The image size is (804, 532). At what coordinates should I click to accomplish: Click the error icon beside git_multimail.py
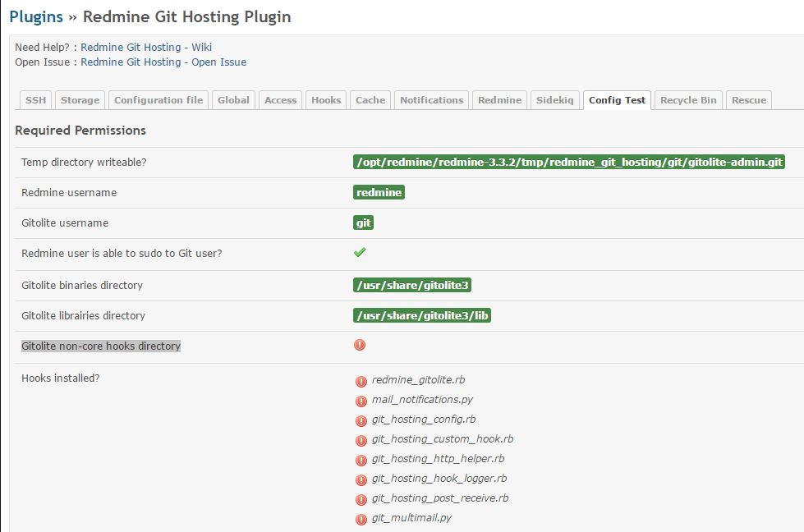361,519
